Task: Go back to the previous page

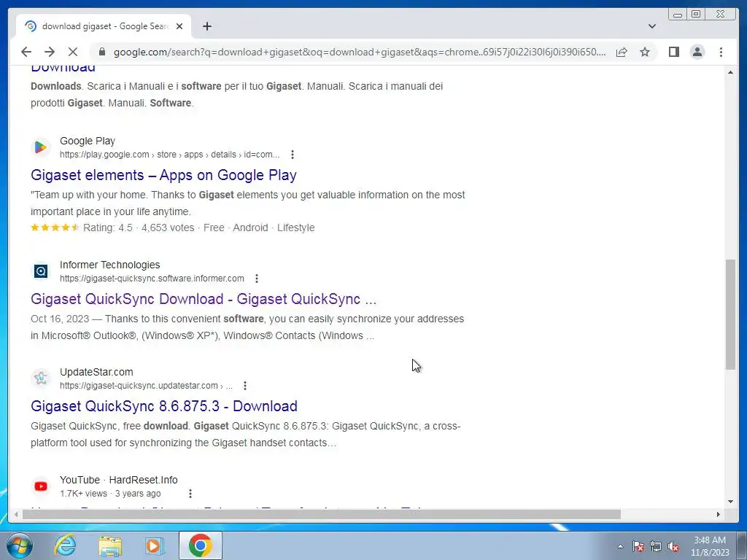Action: click(26, 52)
